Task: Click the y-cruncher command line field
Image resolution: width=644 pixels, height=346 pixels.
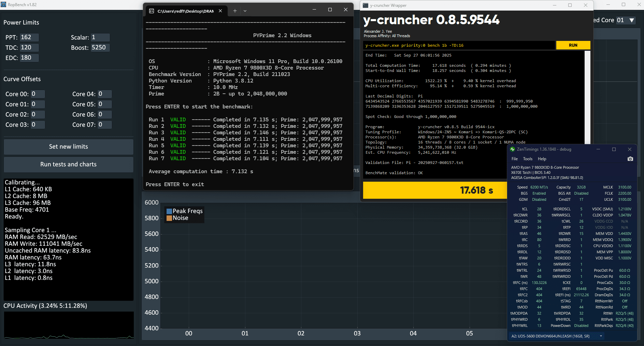Action: tap(459, 45)
